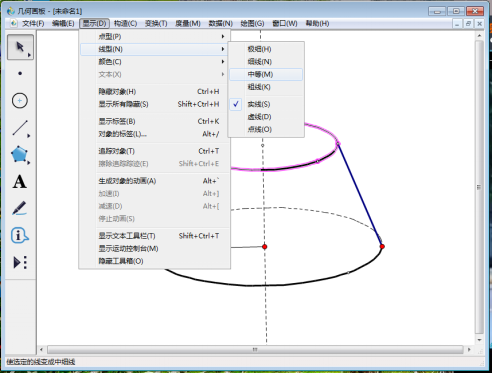
Task: Maximize the 几何画板 main window
Action: click(456, 11)
